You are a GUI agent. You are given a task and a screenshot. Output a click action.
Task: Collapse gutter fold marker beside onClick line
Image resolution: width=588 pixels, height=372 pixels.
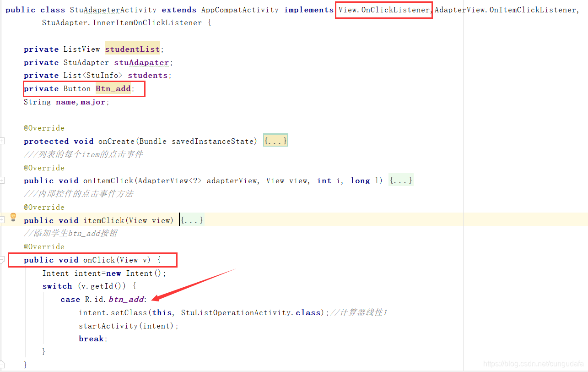point(2,260)
